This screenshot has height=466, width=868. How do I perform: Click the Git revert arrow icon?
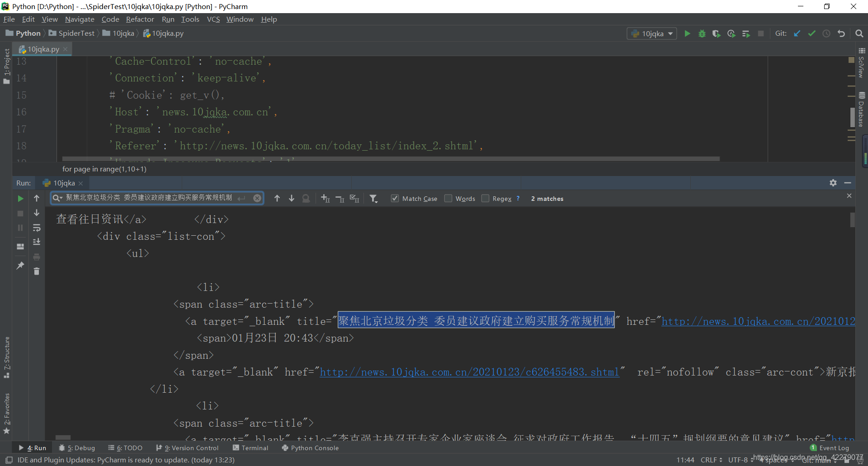pyautogui.click(x=841, y=33)
